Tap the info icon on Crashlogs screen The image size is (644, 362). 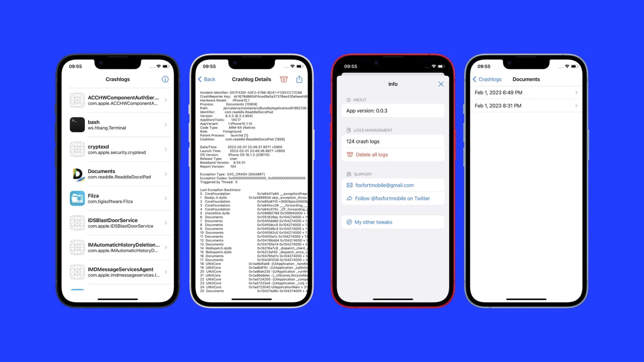click(x=165, y=79)
